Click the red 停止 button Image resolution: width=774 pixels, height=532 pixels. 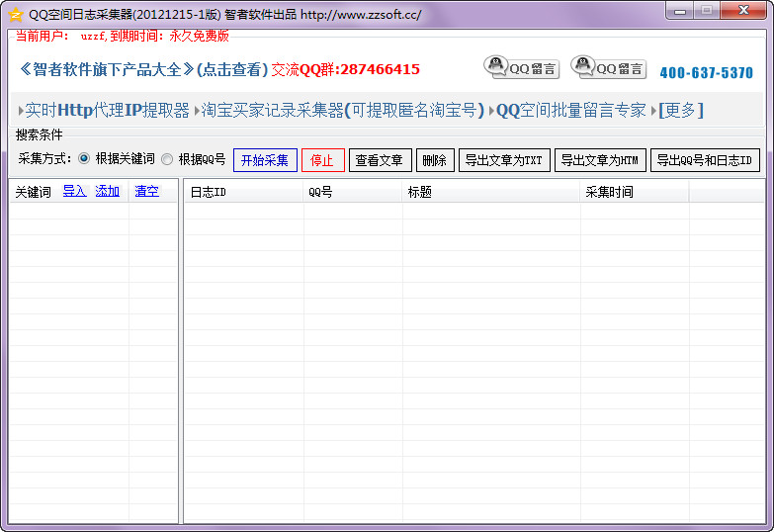click(x=323, y=160)
